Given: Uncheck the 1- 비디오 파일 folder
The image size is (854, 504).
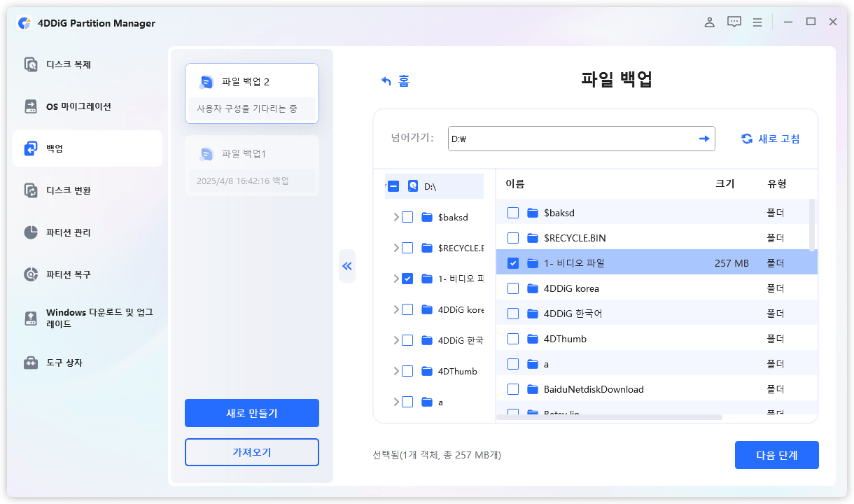Looking at the screenshot, I should [513, 262].
